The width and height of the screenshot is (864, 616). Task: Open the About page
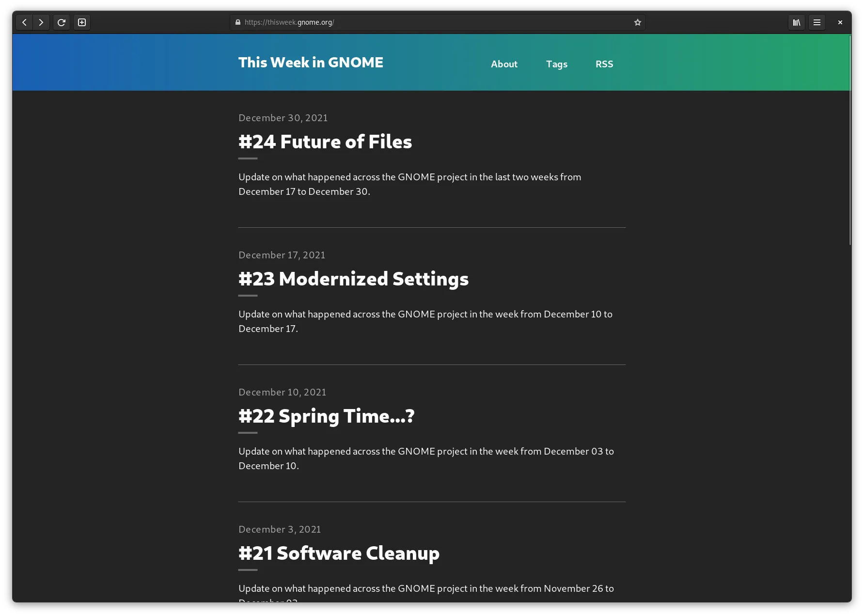click(x=504, y=64)
